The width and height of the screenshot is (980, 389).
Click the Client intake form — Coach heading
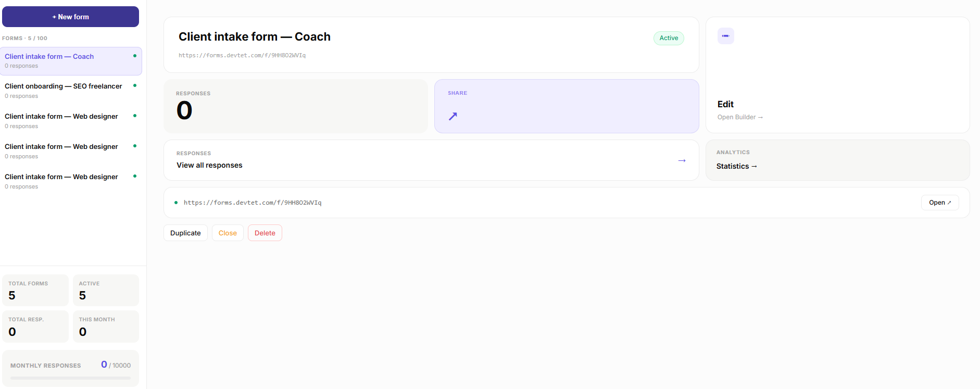[x=255, y=36]
